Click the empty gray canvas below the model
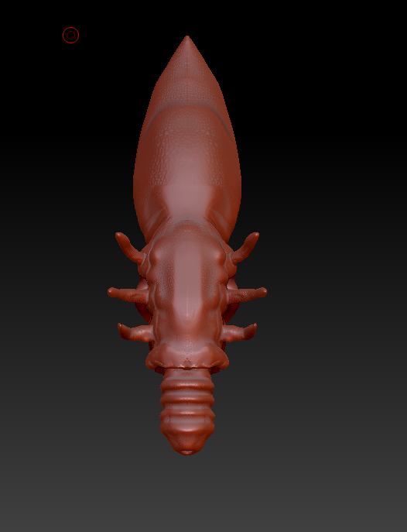The width and height of the screenshot is (407, 532). pyautogui.click(x=203, y=496)
